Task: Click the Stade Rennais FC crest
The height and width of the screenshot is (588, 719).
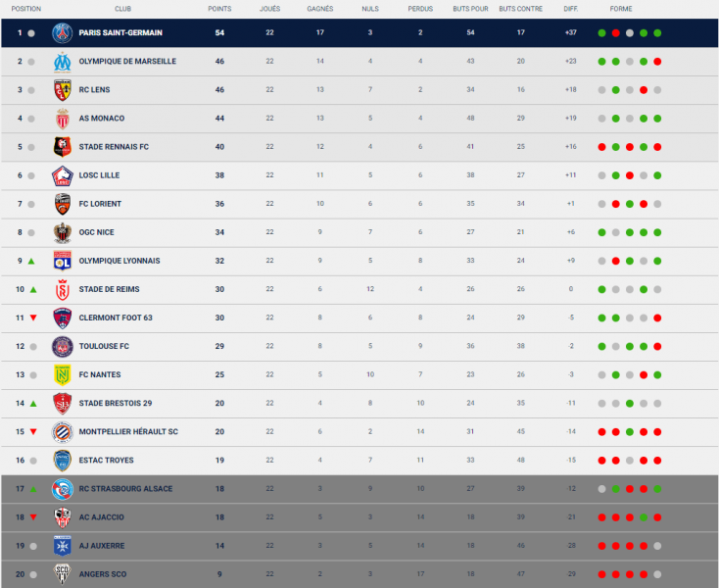Action: pos(63,147)
